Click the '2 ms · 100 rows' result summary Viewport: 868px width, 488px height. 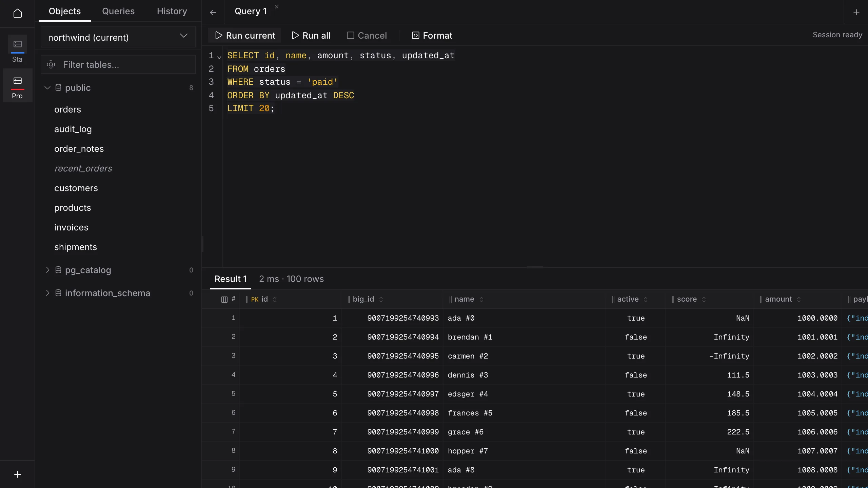pyautogui.click(x=291, y=279)
